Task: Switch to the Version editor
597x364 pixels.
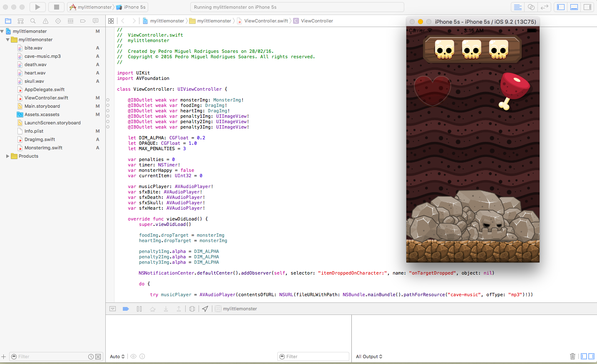Action: tap(544, 7)
